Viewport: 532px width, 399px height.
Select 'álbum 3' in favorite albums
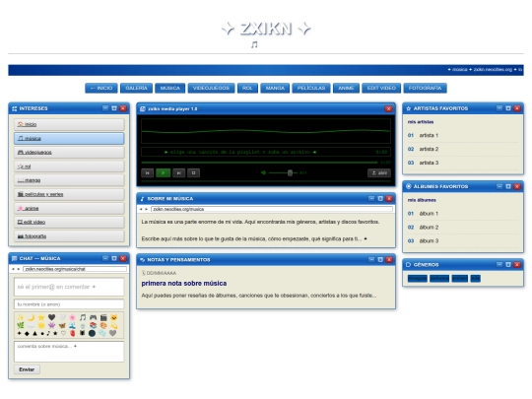(463, 241)
